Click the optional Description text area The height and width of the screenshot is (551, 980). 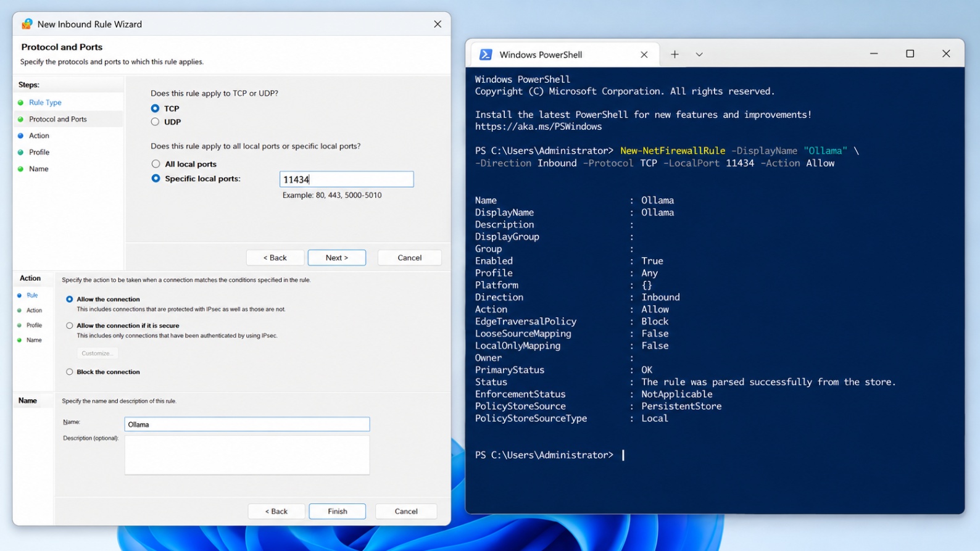(247, 455)
